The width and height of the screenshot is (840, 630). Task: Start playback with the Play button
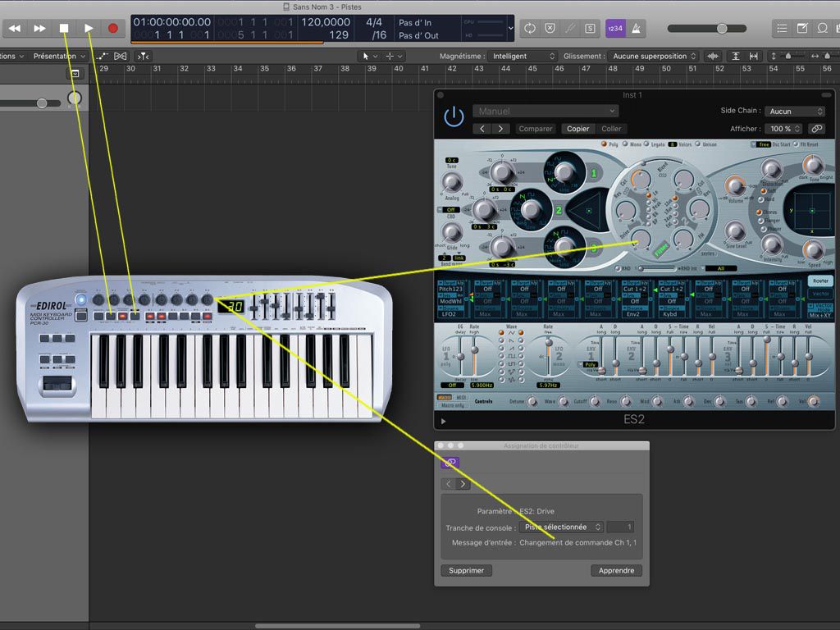coord(89,29)
